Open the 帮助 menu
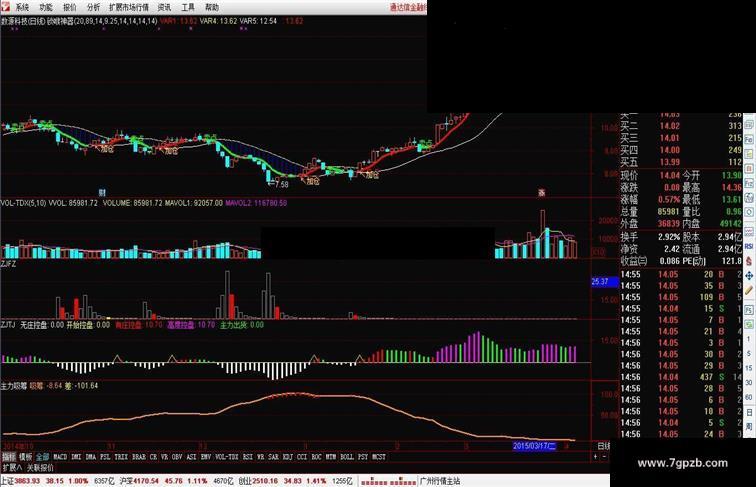756x487 pixels. point(212,7)
